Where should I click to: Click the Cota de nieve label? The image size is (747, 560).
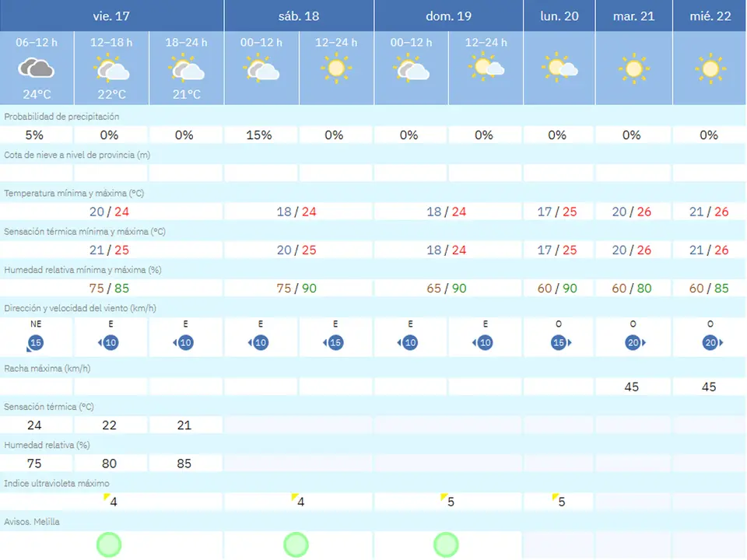click(x=77, y=155)
